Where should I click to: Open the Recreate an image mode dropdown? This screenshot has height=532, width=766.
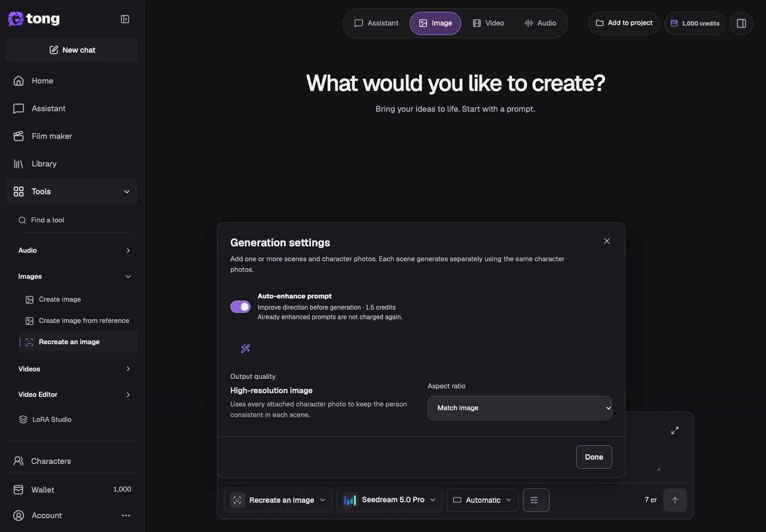(278, 500)
